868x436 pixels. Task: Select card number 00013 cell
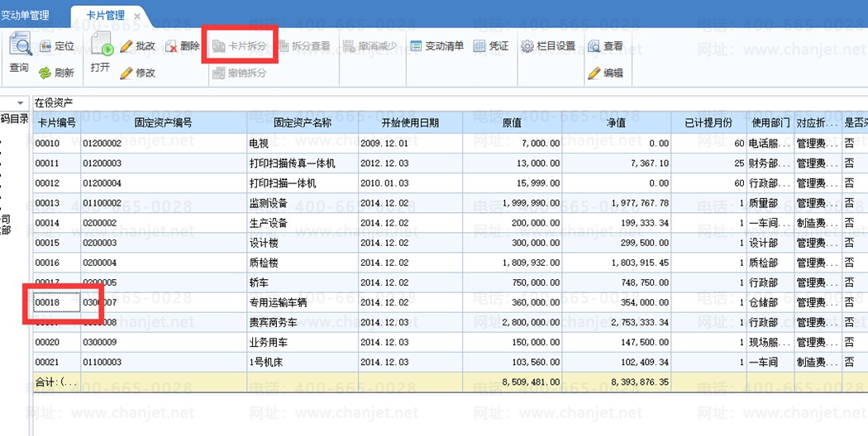(57, 203)
